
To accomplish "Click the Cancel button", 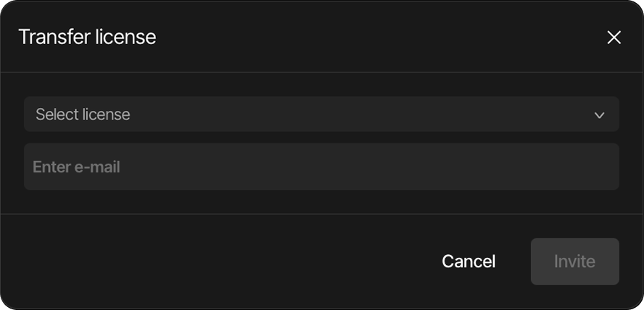I will [x=468, y=261].
